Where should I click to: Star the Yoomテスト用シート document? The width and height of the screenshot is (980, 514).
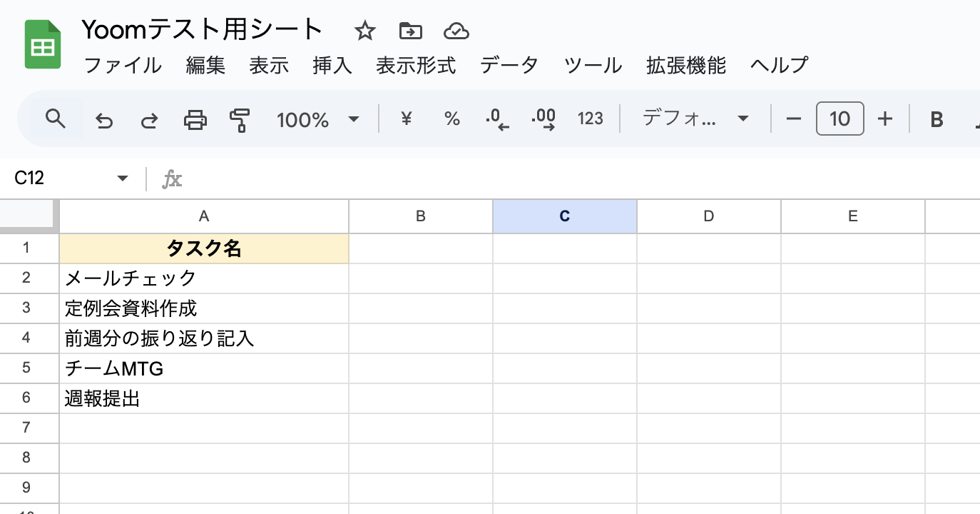coord(364,31)
